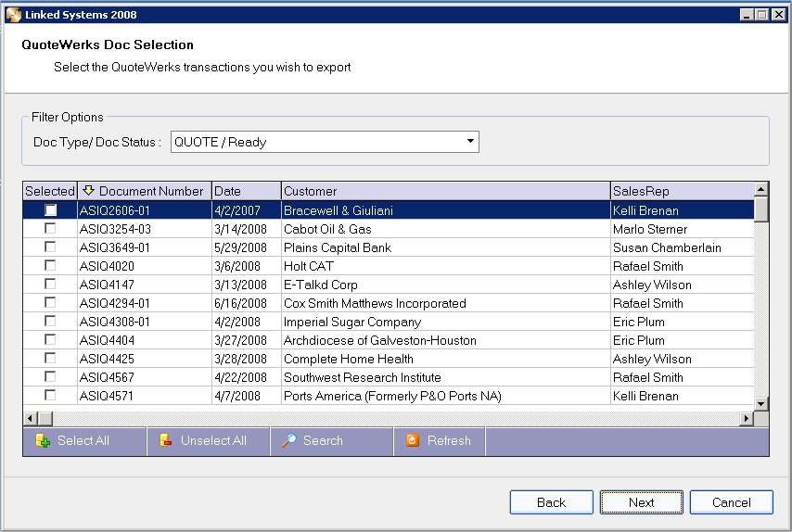
Task: Select the Plains Capital Bank row
Action: [389, 247]
